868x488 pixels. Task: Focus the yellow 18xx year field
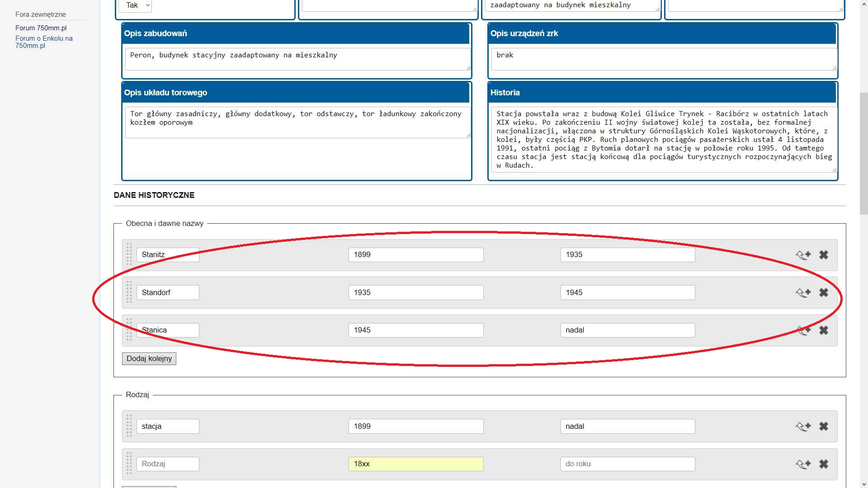coord(415,464)
